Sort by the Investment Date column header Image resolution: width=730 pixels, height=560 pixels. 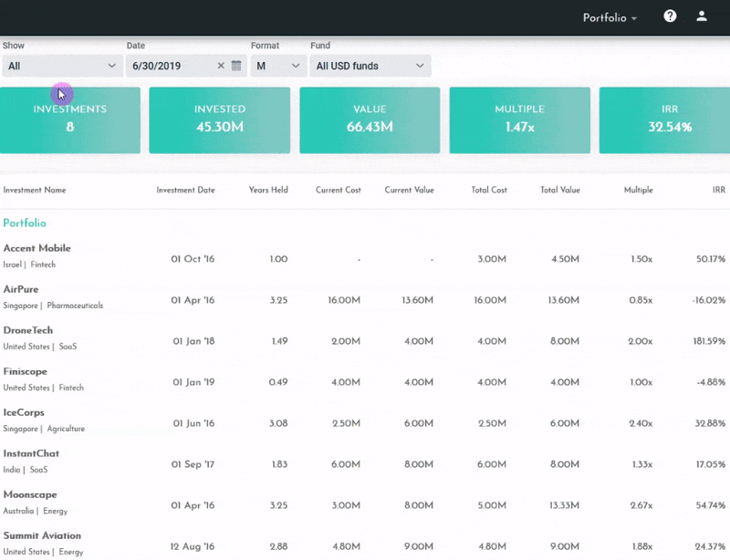[x=184, y=190]
